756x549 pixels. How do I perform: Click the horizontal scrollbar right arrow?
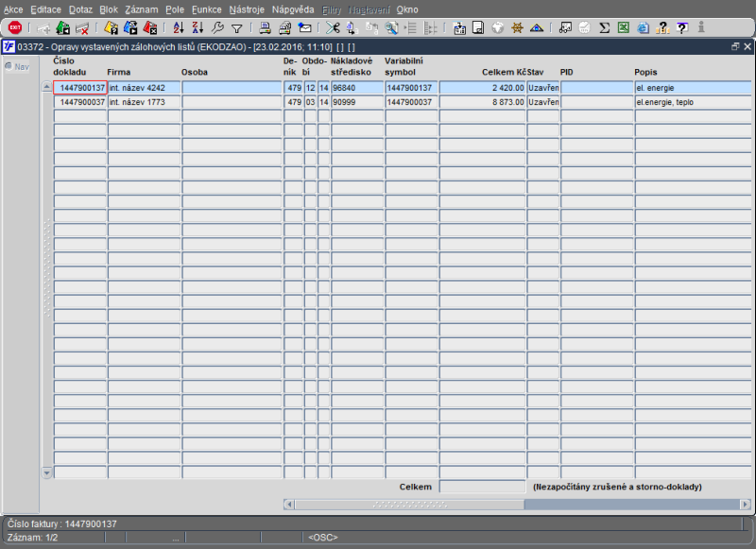pos(746,505)
